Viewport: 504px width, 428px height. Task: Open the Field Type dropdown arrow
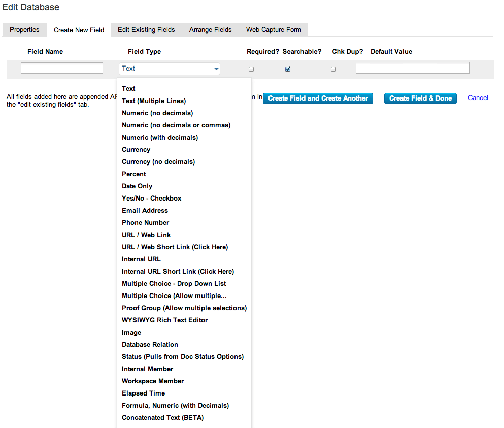tap(216, 68)
